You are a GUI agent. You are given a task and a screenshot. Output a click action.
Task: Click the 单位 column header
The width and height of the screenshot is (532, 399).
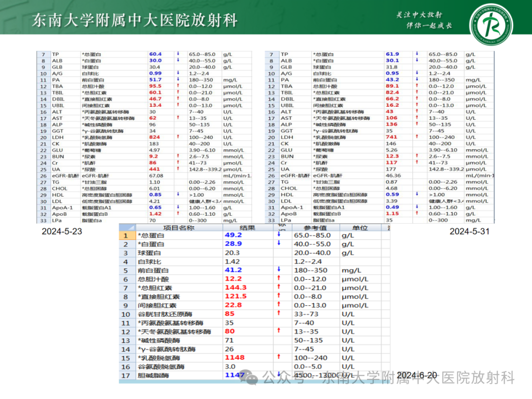point(360,228)
